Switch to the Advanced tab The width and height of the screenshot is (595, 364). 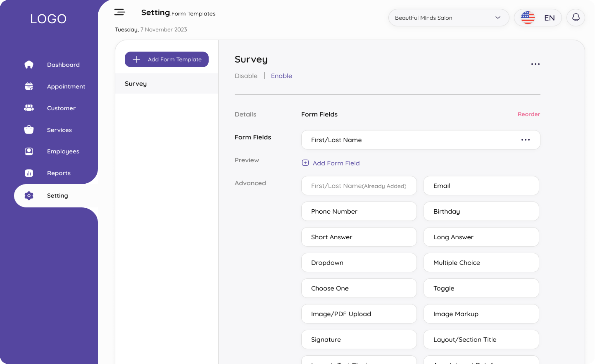click(x=250, y=183)
